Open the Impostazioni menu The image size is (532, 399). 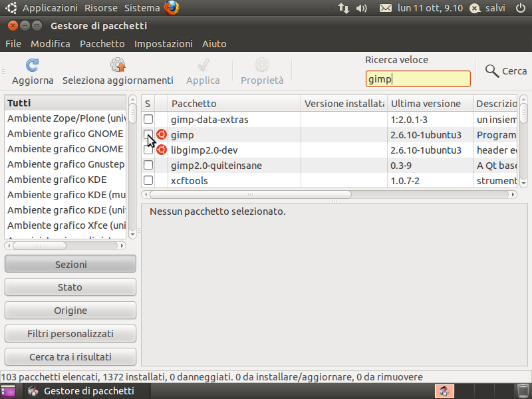point(163,44)
